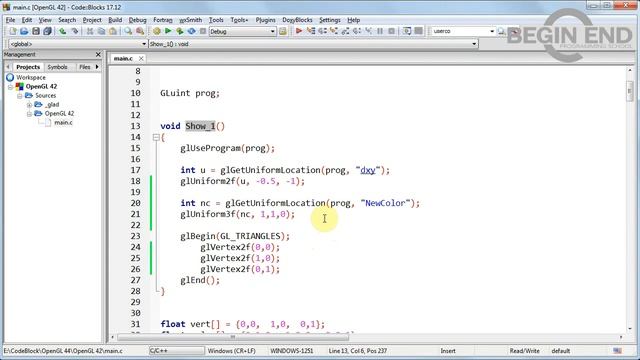Open the Build menu
Screen dimensions: 640x360
point(115,20)
